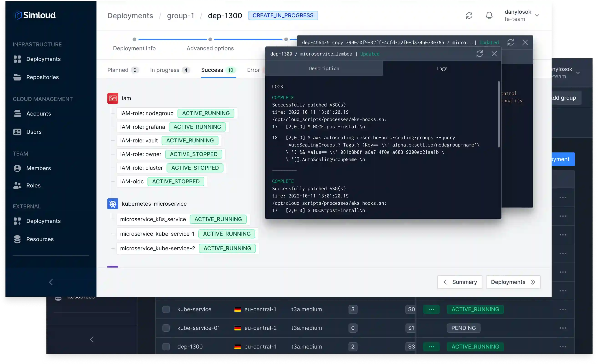Select IAM-role: vault resource

[x=169, y=140]
